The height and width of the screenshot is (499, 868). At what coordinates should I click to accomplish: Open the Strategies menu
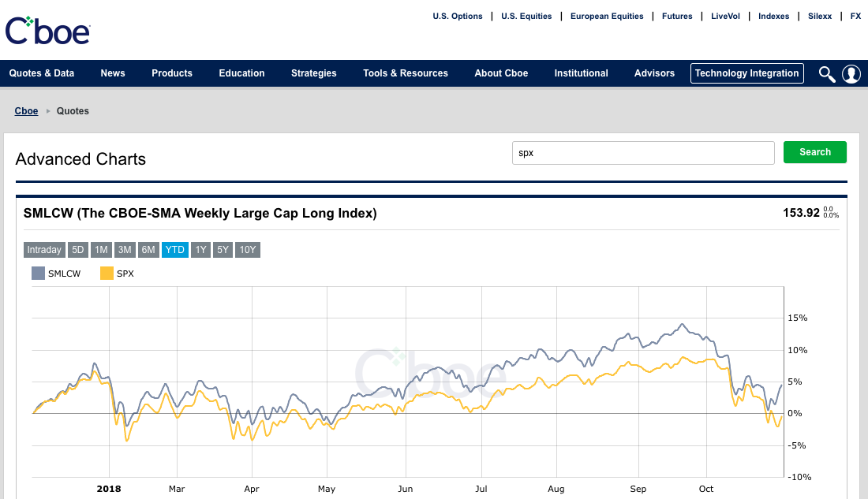pos(313,73)
